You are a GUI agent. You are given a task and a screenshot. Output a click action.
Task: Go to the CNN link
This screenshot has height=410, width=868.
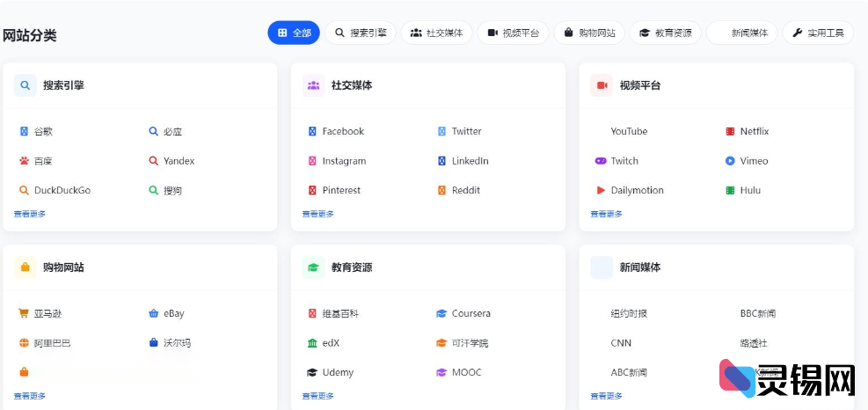coord(621,343)
